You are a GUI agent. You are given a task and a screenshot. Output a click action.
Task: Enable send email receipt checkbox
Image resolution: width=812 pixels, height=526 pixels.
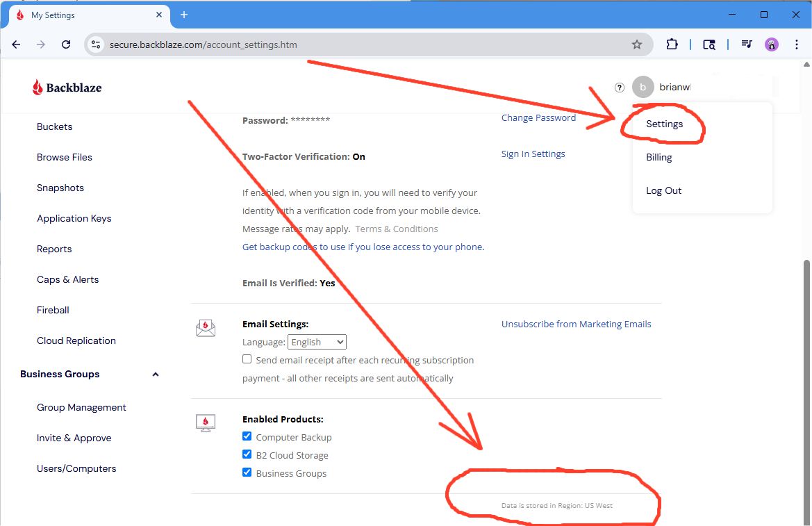coord(247,359)
